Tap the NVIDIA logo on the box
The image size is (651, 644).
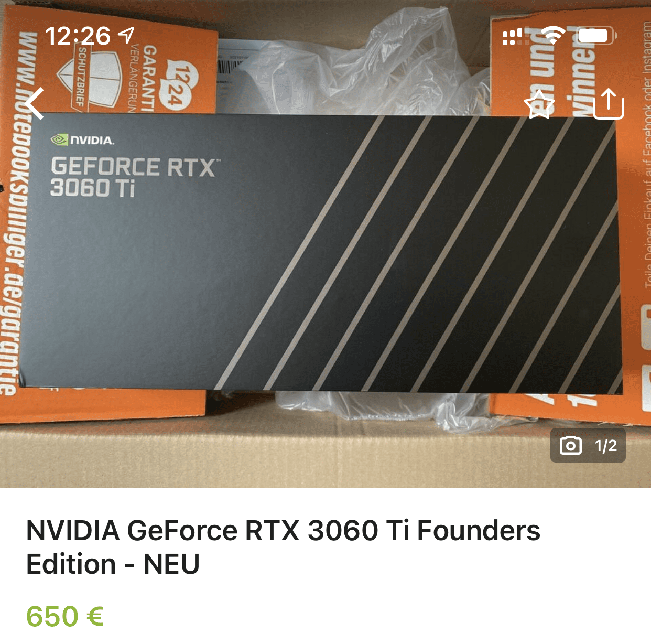[82, 140]
